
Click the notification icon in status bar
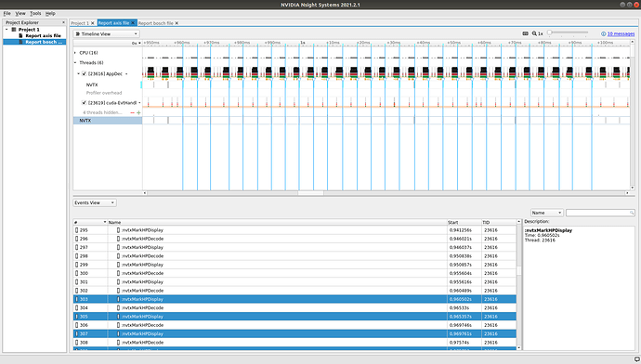[636, 359]
